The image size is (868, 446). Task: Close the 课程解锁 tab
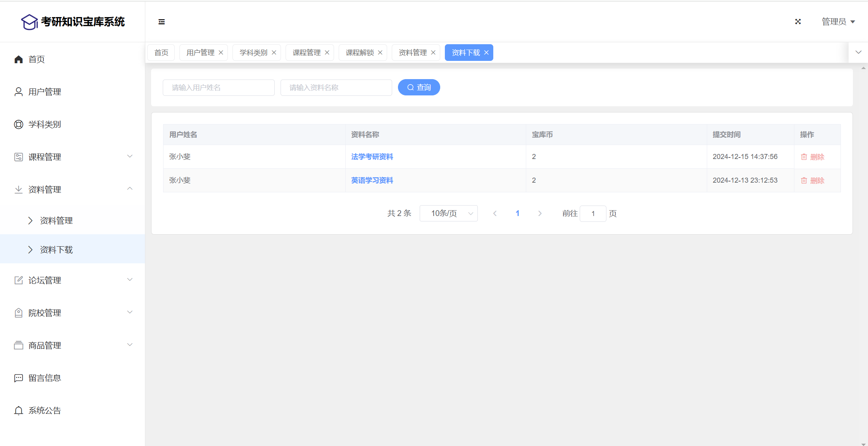(380, 53)
